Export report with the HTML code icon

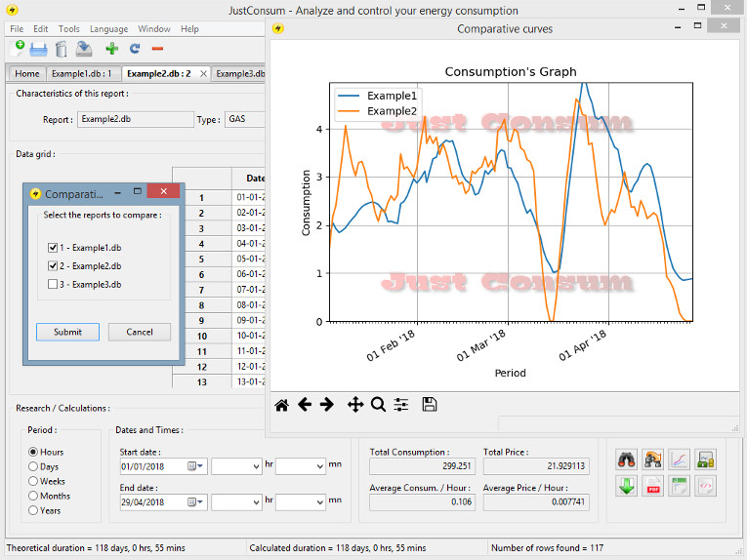(x=705, y=486)
